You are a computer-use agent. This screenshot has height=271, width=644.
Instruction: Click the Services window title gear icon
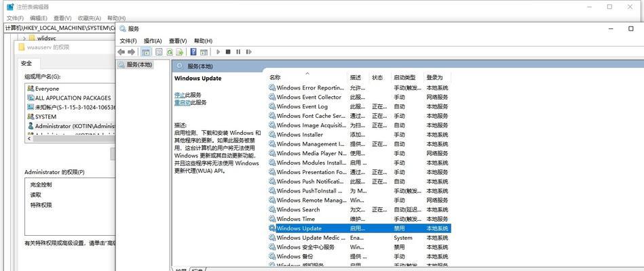(122, 28)
